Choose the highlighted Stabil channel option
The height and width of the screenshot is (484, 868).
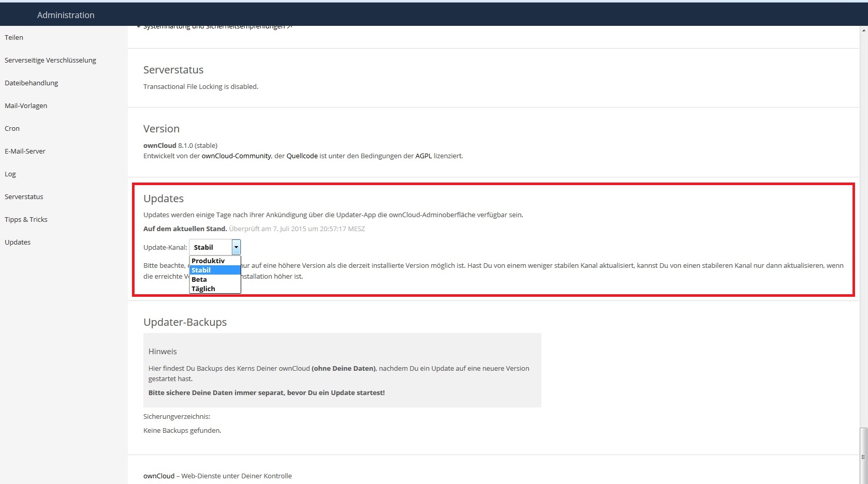coord(215,270)
